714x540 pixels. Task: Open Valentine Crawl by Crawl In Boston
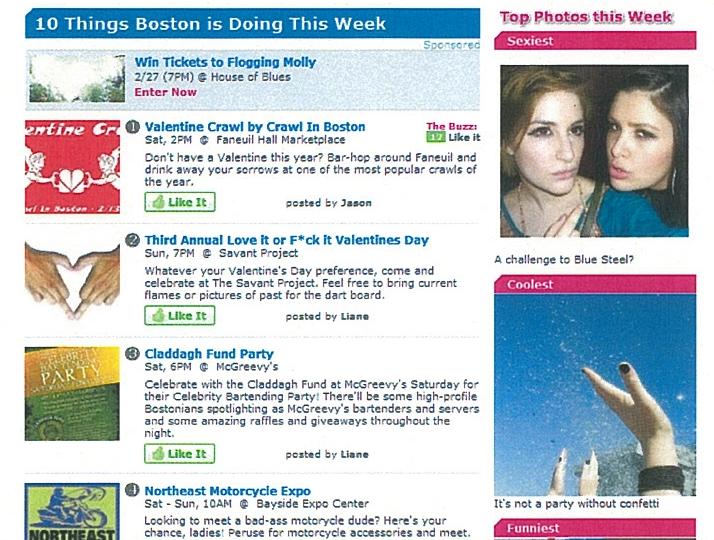(255, 127)
